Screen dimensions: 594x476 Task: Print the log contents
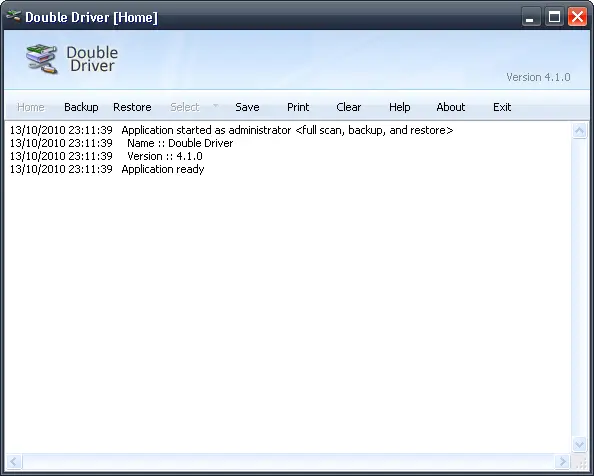tap(298, 107)
